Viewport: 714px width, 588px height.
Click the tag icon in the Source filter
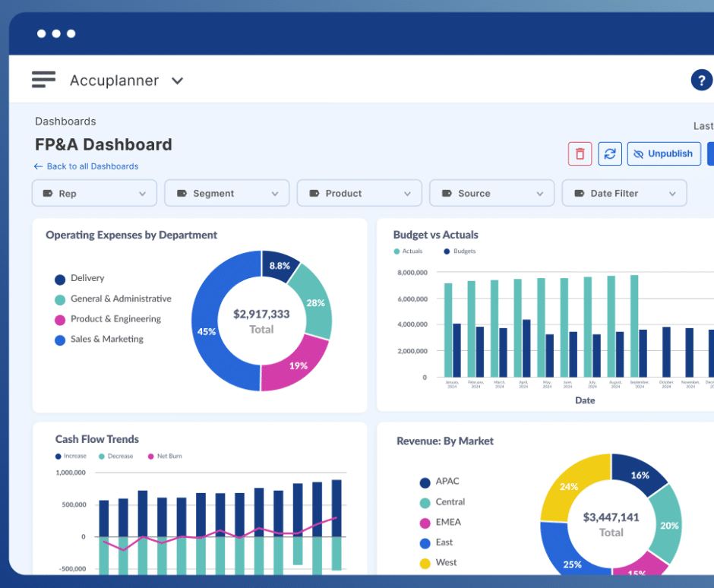[x=447, y=193]
